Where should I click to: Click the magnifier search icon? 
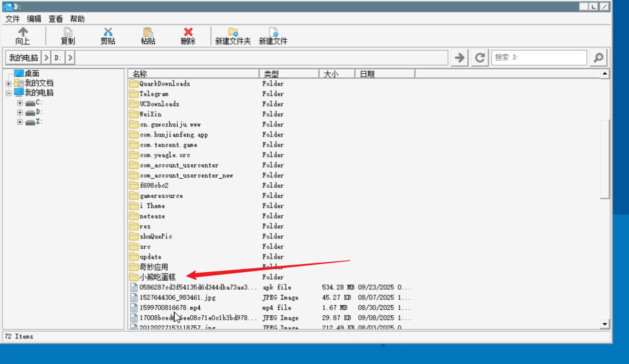(598, 58)
